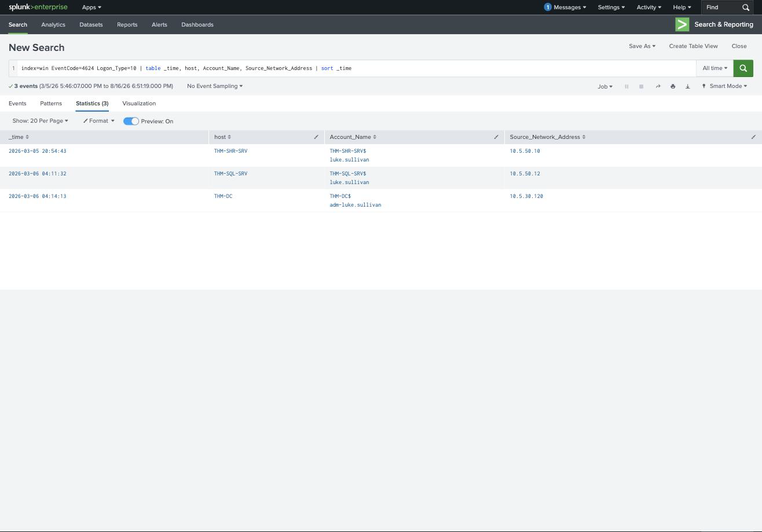762x532 pixels.
Task: Open the Reports nav tab
Action: coord(127,25)
